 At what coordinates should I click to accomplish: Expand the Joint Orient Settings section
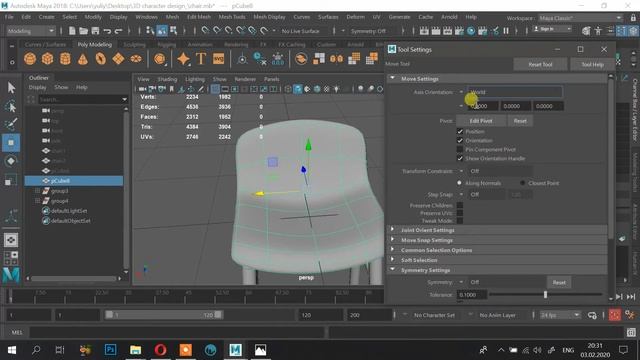pyautogui.click(x=393, y=230)
